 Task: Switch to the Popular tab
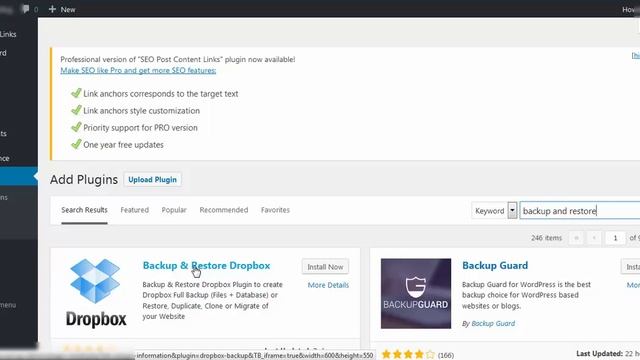(174, 210)
